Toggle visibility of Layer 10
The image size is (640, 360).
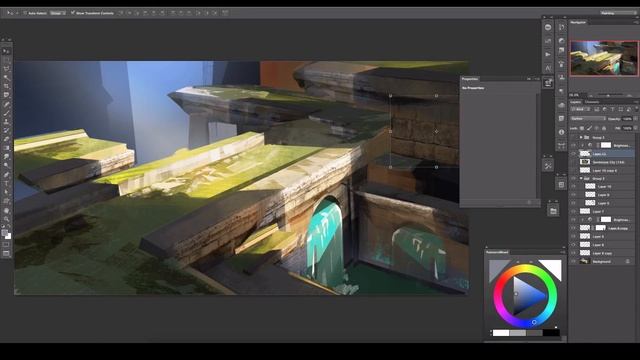click(573, 186)
